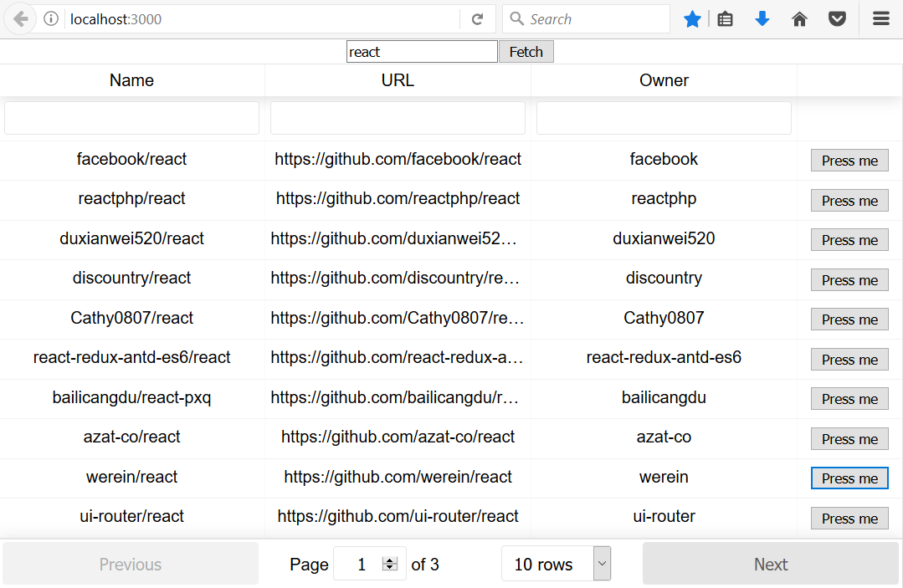Click the werein owner cell
This screenshot has width=903, height=588.
click(664, 477)
